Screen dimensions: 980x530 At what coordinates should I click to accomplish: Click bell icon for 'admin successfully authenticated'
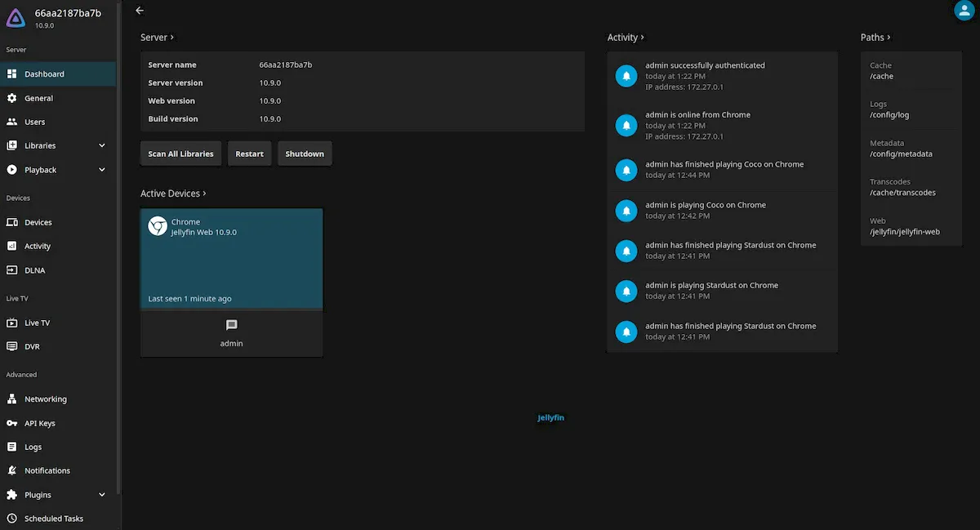(626, 76)
